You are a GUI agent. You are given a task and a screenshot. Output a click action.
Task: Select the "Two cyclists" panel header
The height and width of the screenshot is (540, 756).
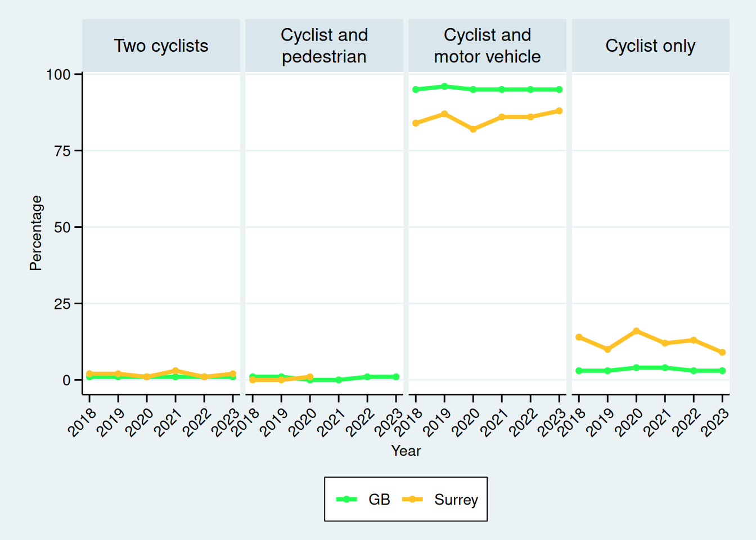(x=161, y=46)
